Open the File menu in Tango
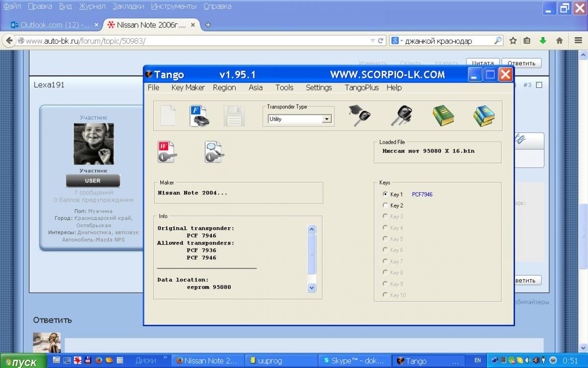The height and width of the screenshot is (368, 588). (x=153, y=87)
